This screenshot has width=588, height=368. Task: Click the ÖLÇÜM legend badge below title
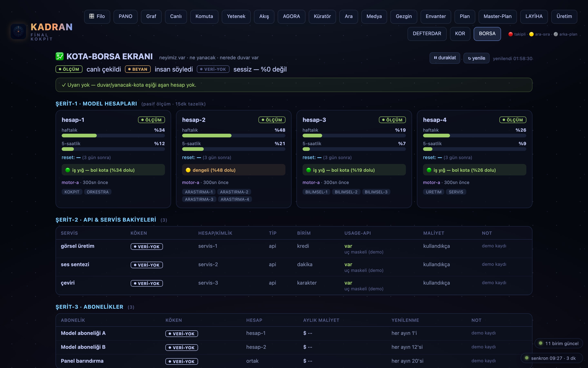coord(69,69)
